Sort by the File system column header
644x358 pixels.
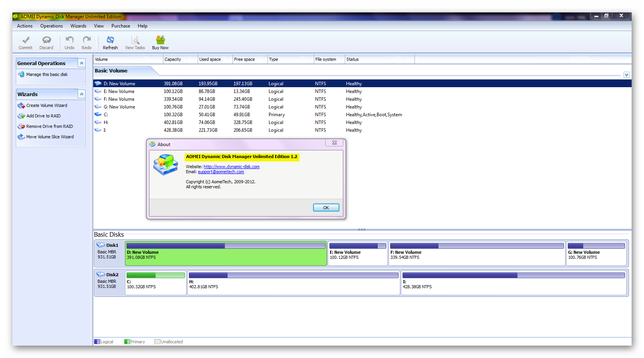(x=329, y=59)
